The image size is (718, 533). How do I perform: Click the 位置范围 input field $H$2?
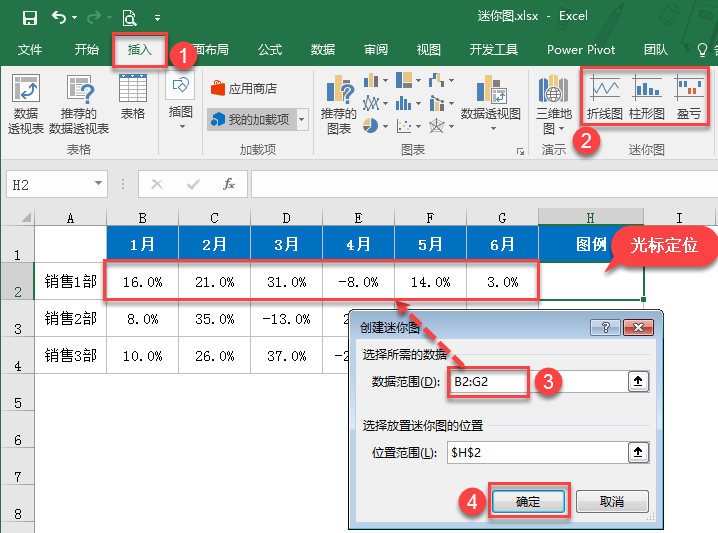[537, 452]
